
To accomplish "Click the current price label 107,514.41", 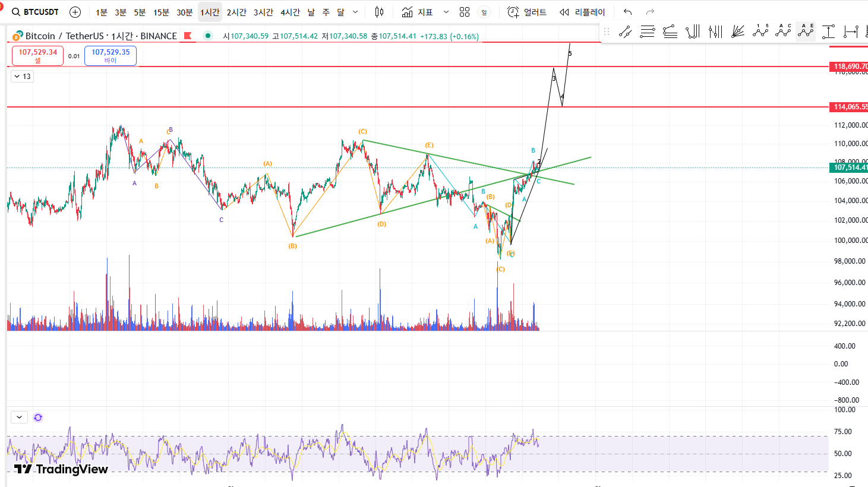I will pyautogui.click(x=848, y=167).
